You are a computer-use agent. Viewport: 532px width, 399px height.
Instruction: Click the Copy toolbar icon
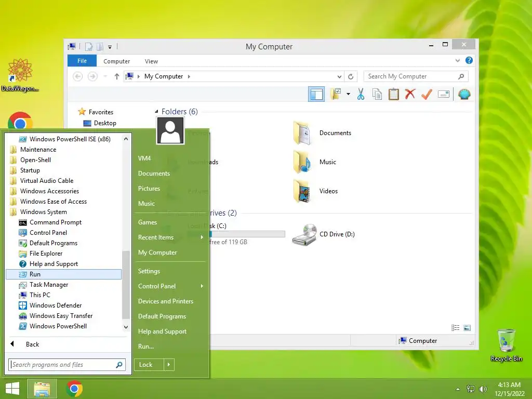point(377,94)
